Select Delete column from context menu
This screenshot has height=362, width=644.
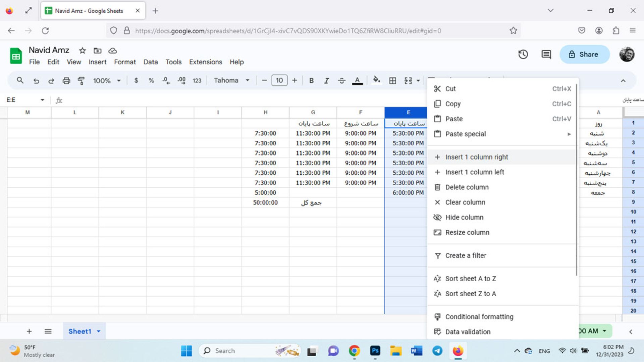pos(467,187)
